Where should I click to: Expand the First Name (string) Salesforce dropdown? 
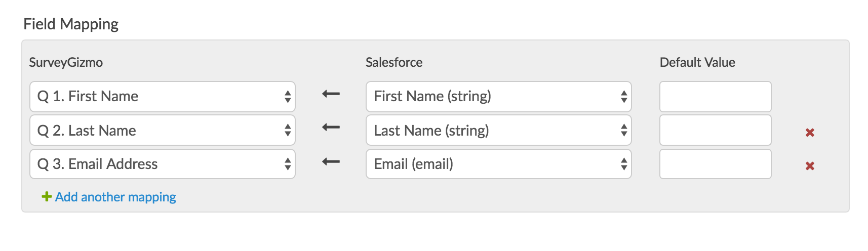(498, 97)
